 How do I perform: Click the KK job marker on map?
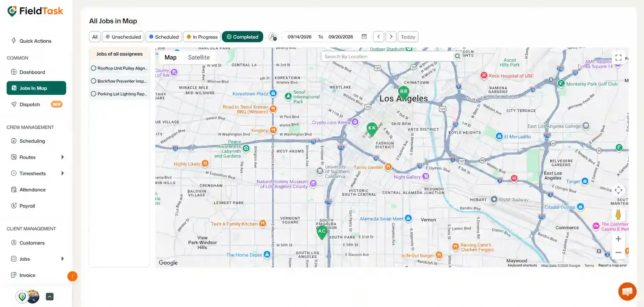pyautogui.click(x=372, y=129)
